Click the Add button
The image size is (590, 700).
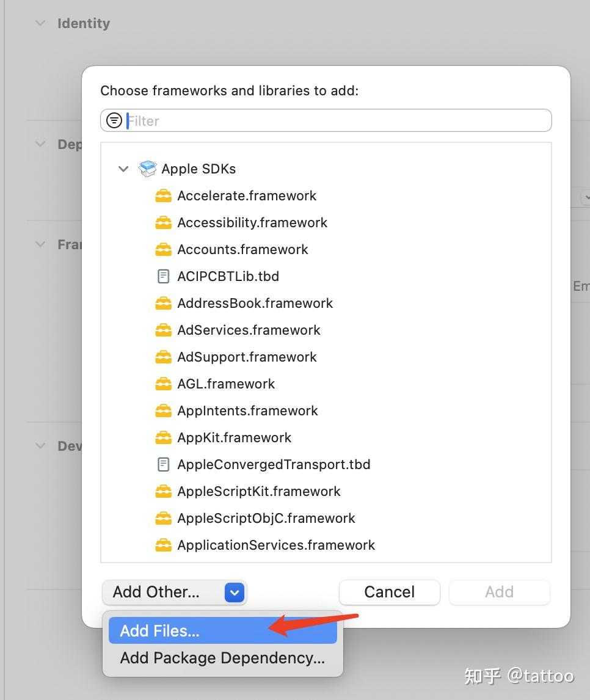[499, 592]
